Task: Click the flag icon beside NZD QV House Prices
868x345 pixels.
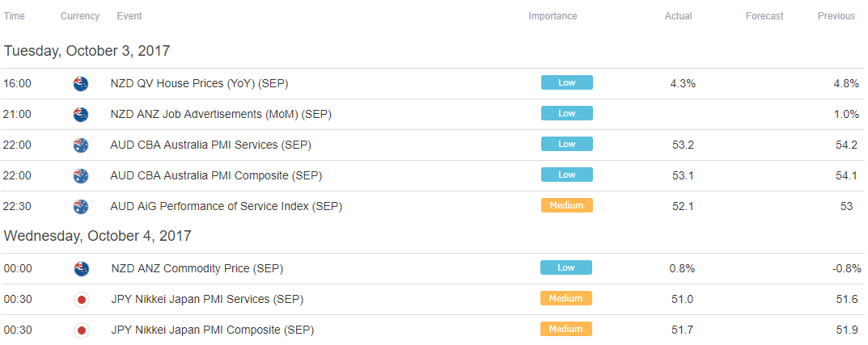Action: [x=81, y=84]
